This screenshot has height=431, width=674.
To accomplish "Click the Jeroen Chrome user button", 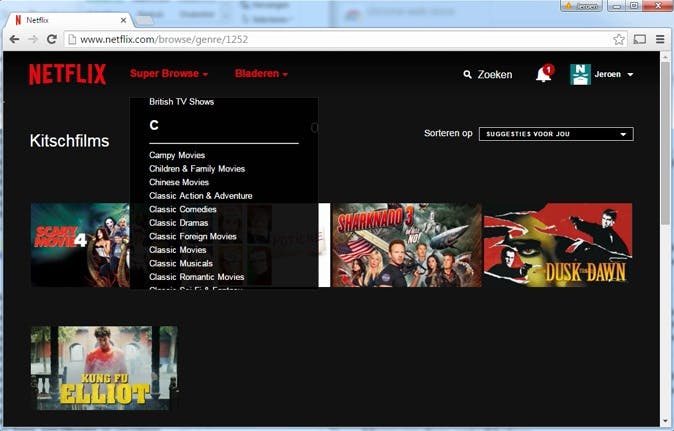I will tap(581, 6).
